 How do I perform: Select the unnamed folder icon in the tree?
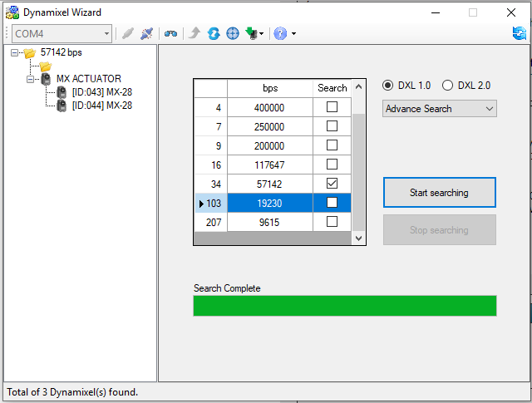point(46,66)
